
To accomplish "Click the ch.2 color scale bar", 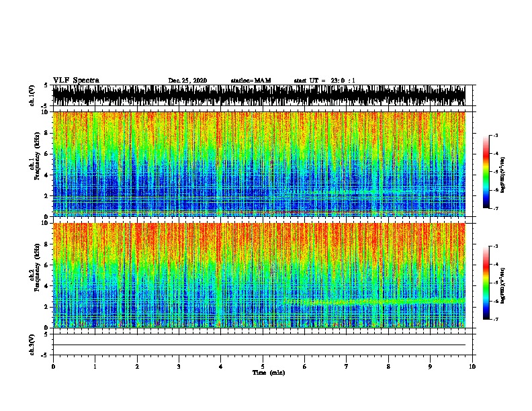I will pos(486,283).
